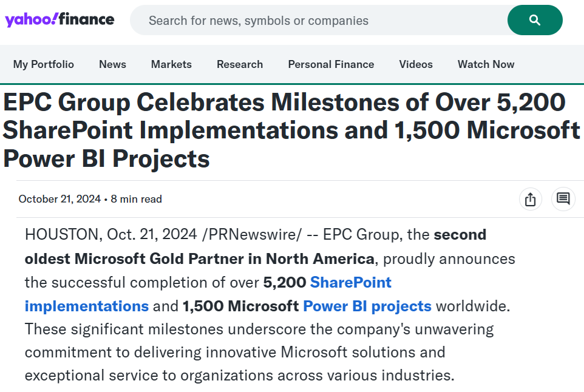Open the comments speech bubble icon
The width and height of the screenshot is (584, 392).
pos(563,199)
